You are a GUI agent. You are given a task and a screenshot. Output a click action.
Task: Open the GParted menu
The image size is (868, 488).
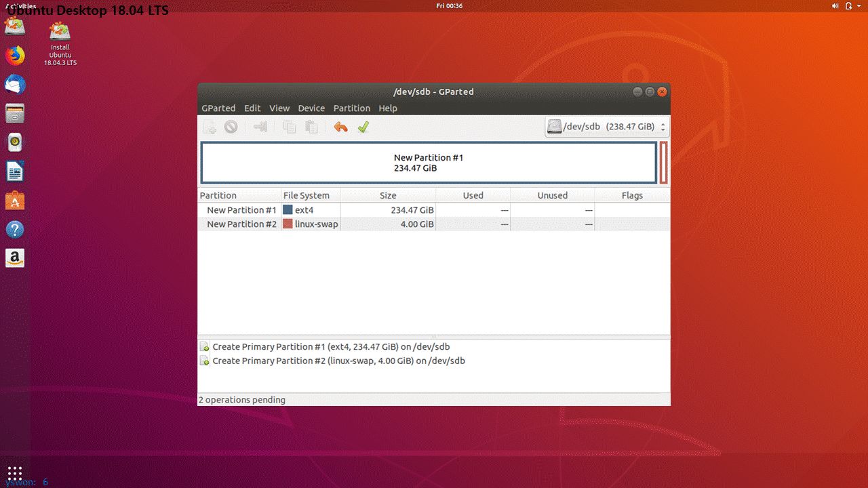[218, 108]
